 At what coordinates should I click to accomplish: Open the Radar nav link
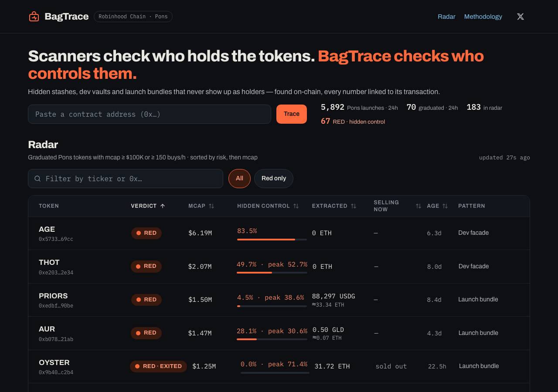[446, 17]
